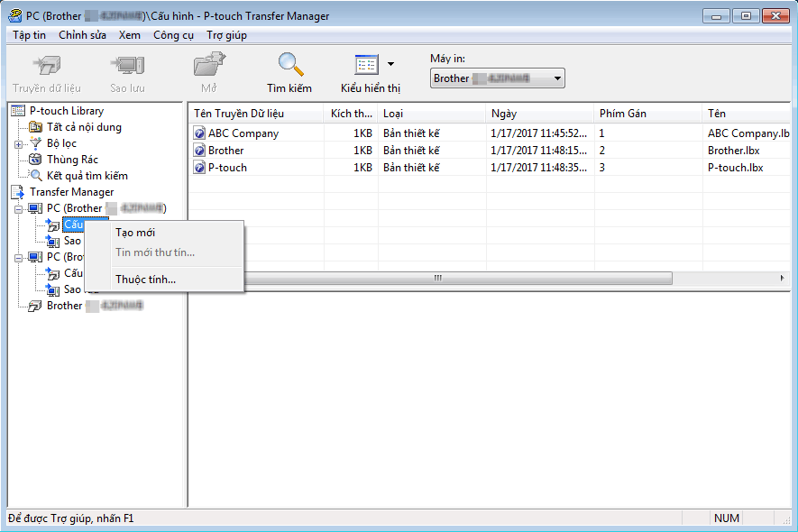Screen dimensions: 798x532
Task: Select Tất cả nội dung folder
Action: 83,127
